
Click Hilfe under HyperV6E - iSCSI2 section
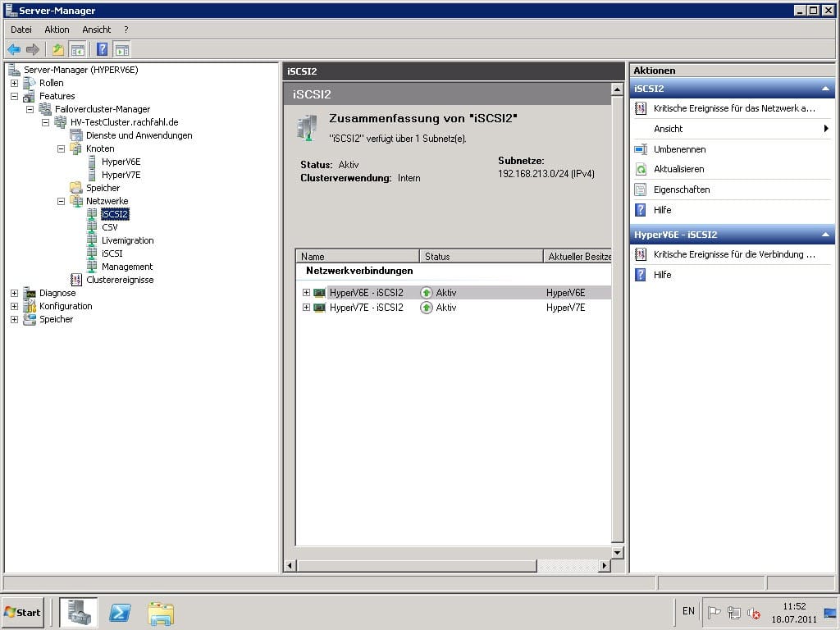(662, 275)
